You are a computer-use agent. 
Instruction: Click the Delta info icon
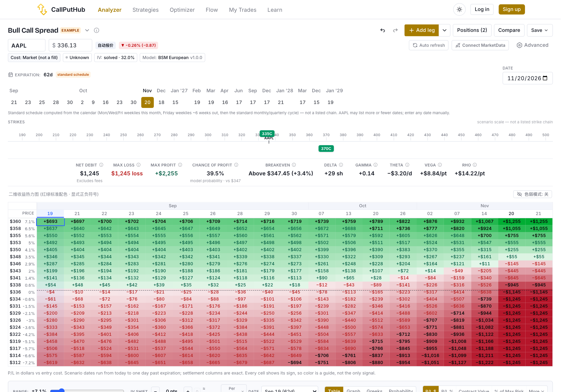(341, 165)
